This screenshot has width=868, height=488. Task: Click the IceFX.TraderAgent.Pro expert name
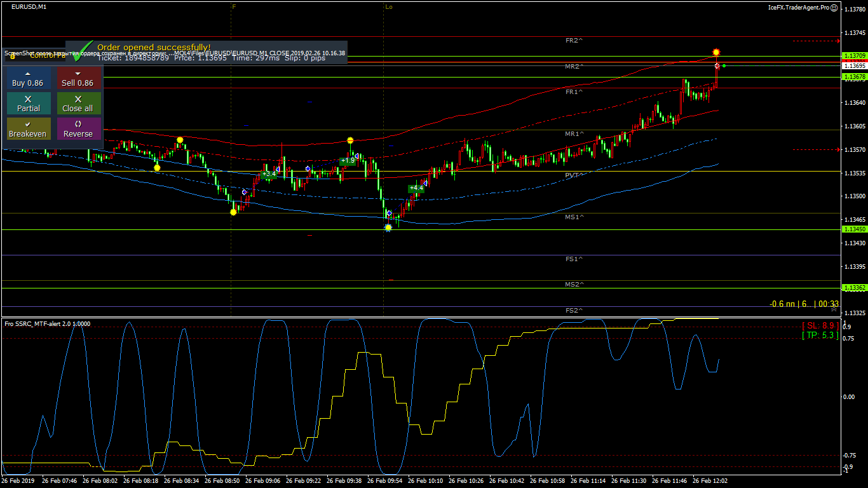799,8
